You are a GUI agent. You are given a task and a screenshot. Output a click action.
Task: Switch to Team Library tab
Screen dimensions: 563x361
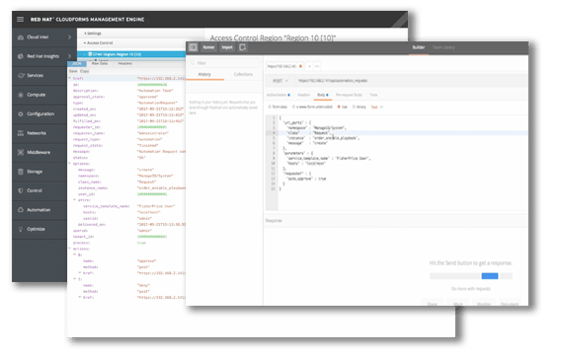click(x=443, y=47)
